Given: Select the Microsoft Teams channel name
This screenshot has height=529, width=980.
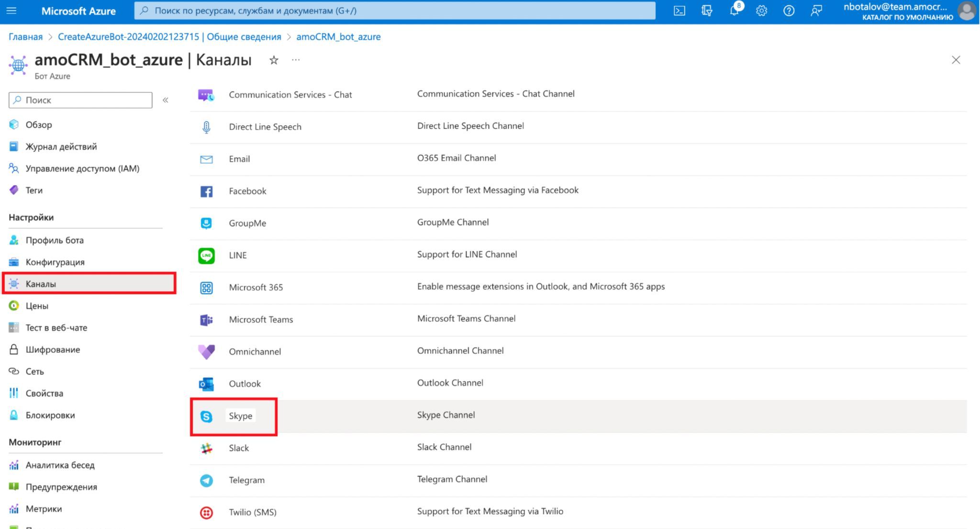Looking at the screenshot, I should point(261,320).
